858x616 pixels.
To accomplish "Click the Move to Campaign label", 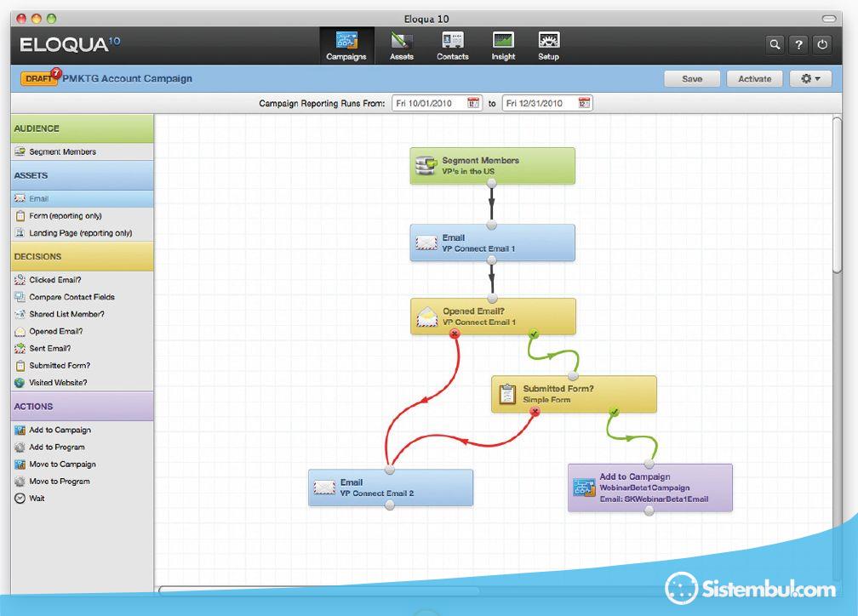I will (x=62, y=464).
